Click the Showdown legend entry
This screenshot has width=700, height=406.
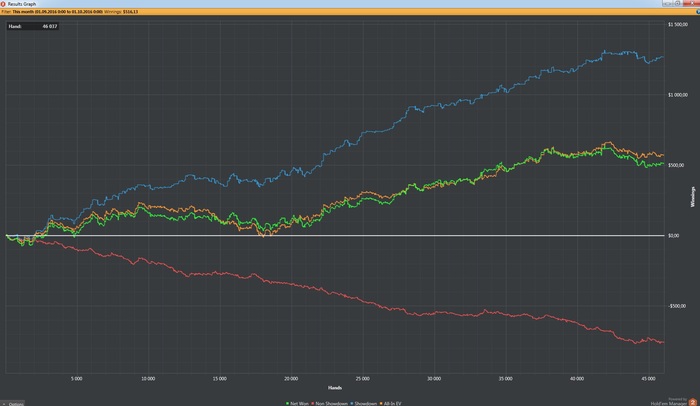coord(363,403)
